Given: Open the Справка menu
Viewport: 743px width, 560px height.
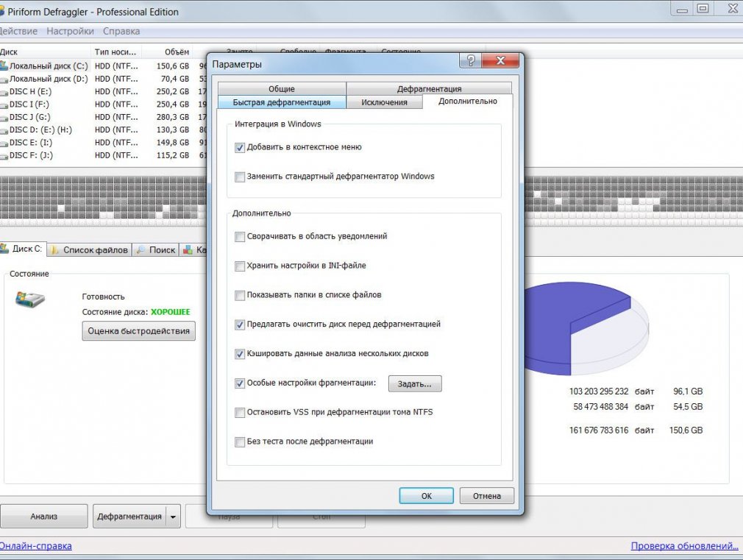Looking at the screenshot, I should (x=121, y=32).
